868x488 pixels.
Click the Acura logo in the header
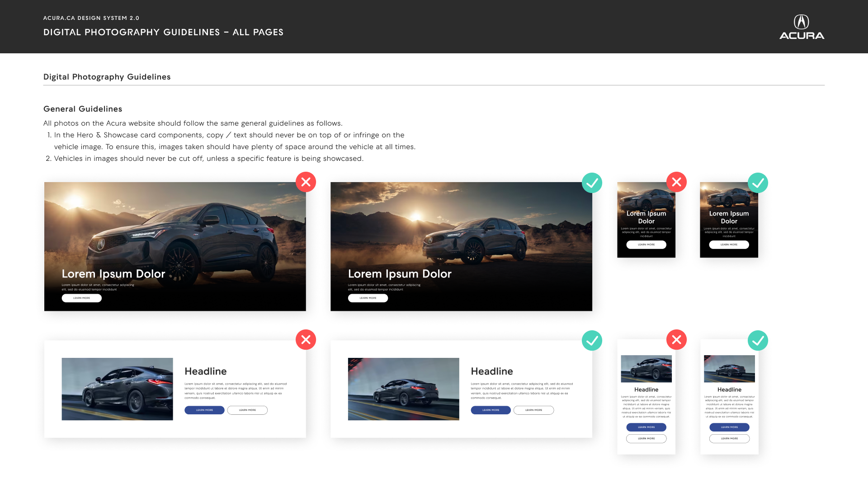coord(802,27)
